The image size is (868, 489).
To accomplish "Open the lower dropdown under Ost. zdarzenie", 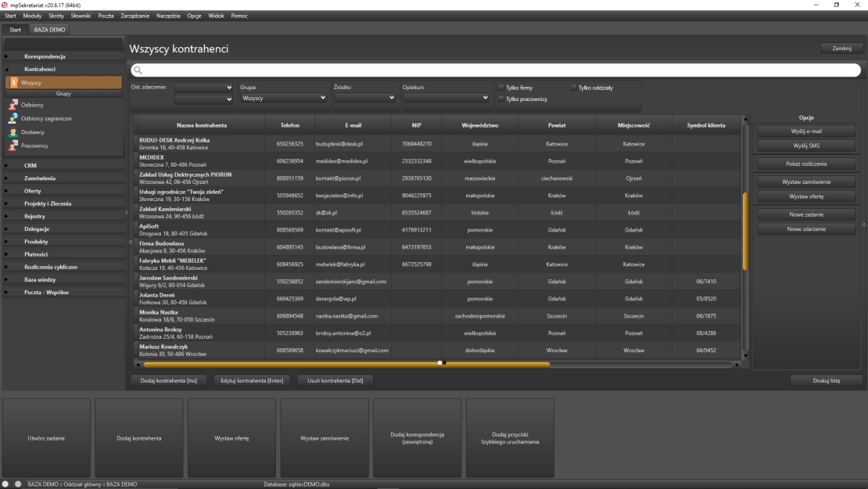I will pos(204,99).
